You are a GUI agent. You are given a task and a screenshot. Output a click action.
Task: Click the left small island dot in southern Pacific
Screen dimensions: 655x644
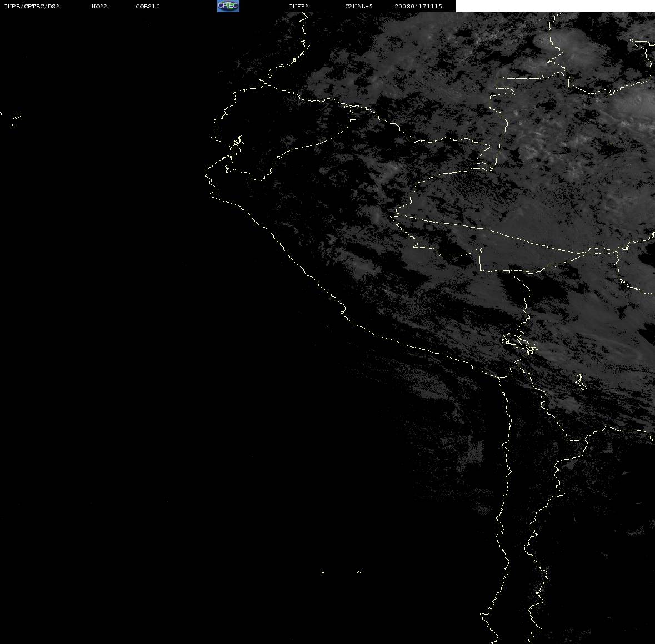[322, 572]
